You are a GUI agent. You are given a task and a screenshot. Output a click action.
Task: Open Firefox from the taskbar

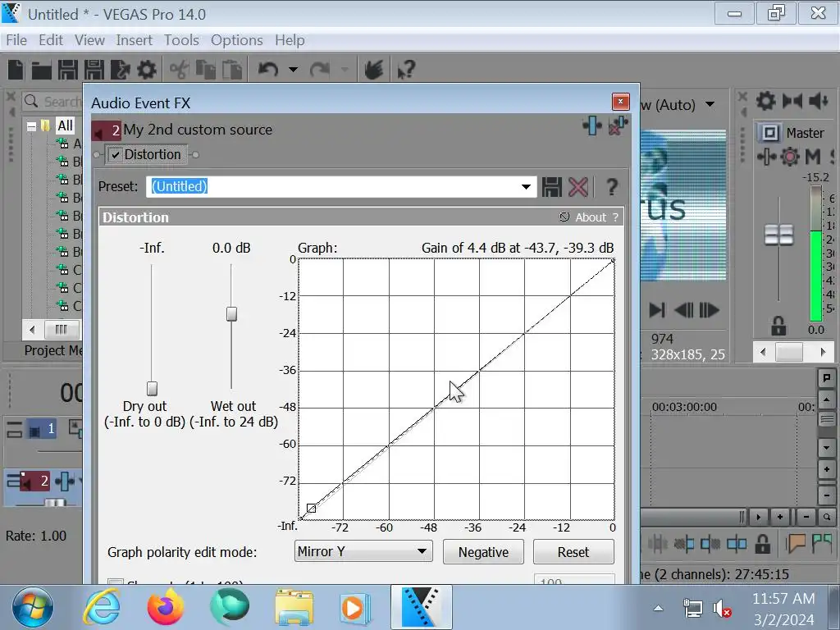pos(166,607)
